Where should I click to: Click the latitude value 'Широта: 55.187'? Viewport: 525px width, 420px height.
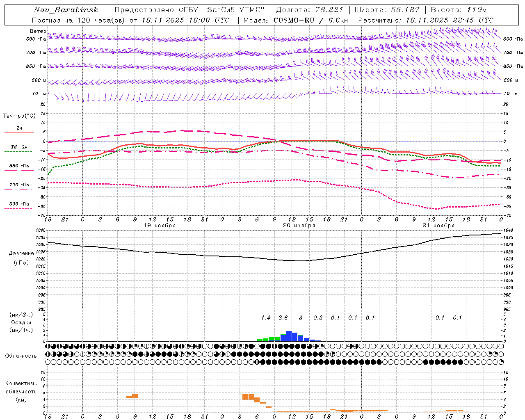387,10
